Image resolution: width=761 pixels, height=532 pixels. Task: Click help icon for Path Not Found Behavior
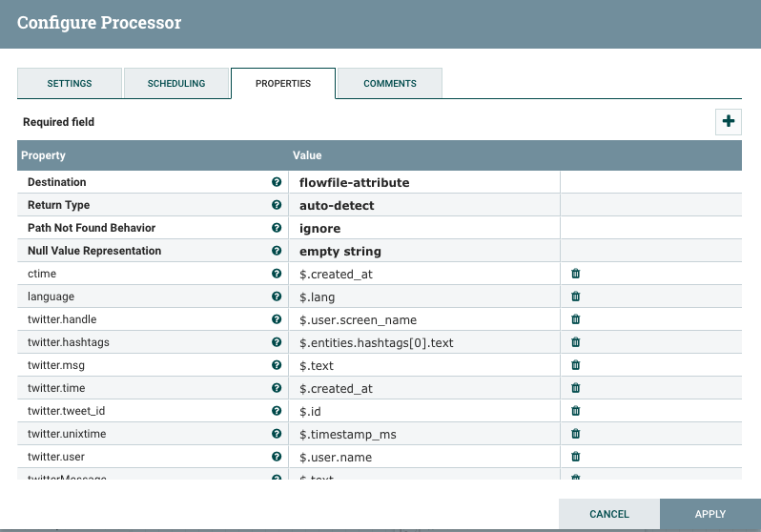tap(277, 228)
